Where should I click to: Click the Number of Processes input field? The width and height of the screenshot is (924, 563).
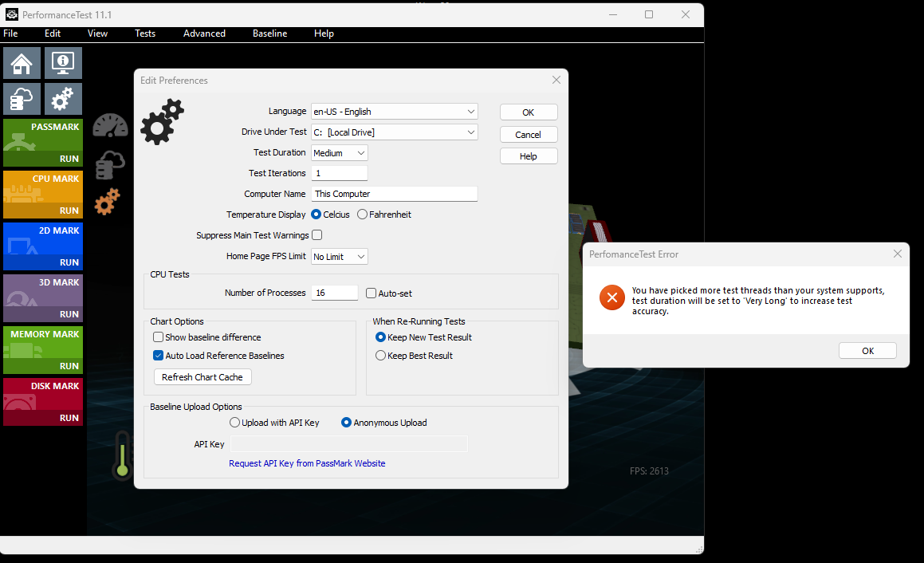[335, 293]
